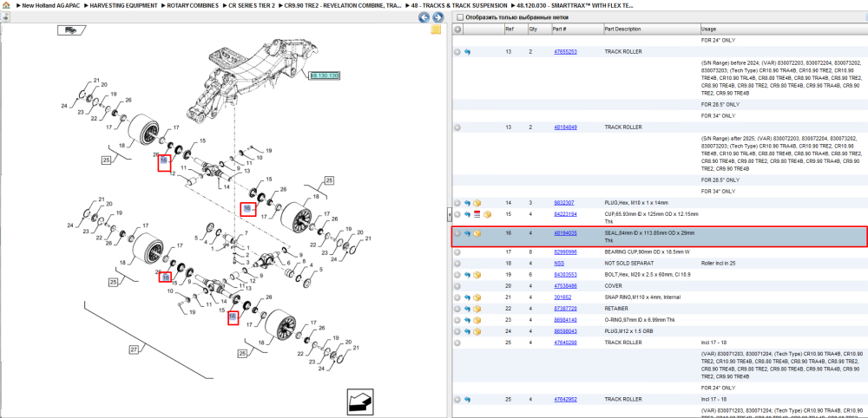Sort by the Qty column header

pyautogui.click(x=539, y=29)
